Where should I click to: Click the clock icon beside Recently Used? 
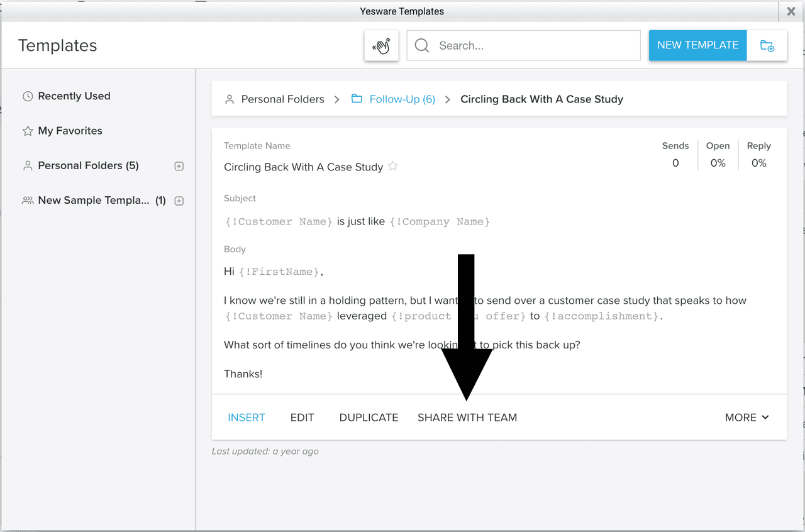[x=28, y=96]
